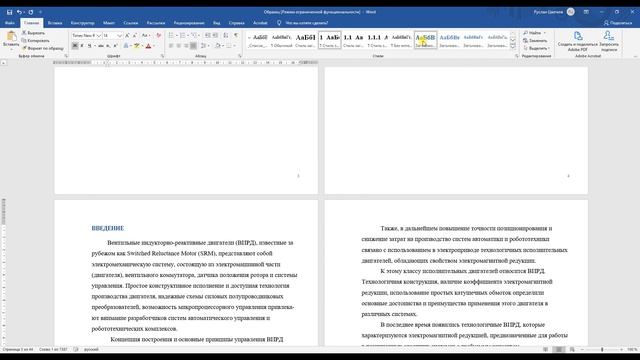Click Найти (Find) button

point(534,33)
